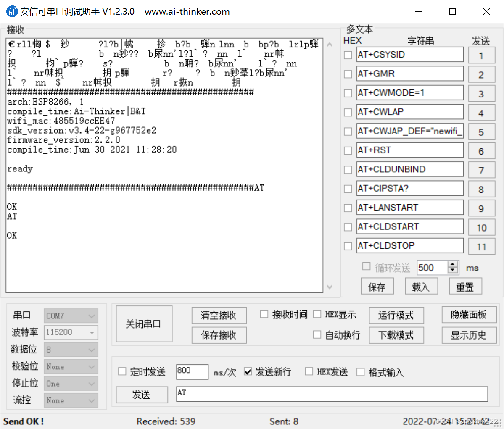Open the 波特率 115200 baud rate dropdown
Screen dimensions: 504x429
point(71,333)
